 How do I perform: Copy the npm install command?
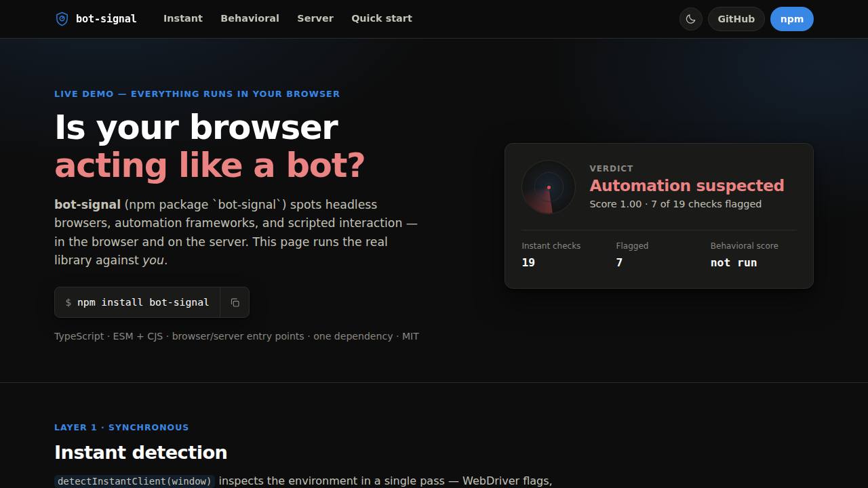[235, 302]
